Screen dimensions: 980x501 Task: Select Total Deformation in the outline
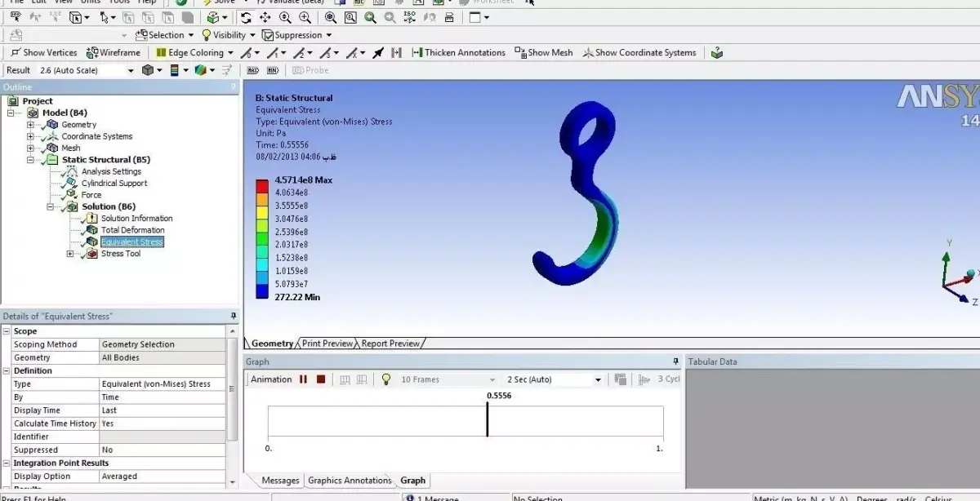132,230
